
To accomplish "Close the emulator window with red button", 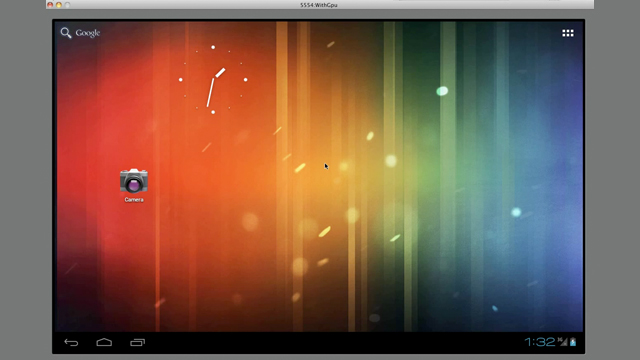I will [x=50, y=5].
